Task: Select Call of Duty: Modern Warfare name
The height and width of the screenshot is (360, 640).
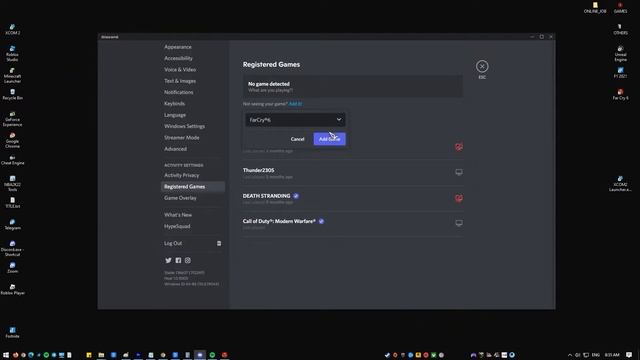Action: point(279,221)
